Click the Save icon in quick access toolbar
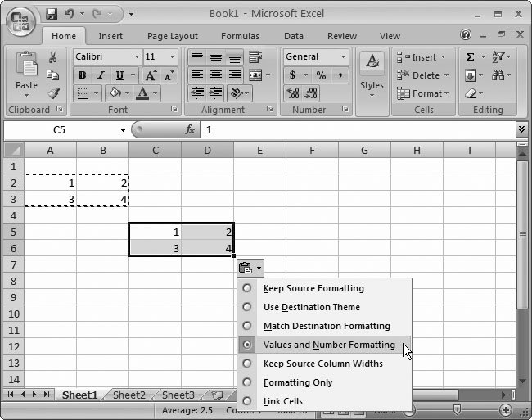Screen dimensions: 532x420 tap(52, 14)
